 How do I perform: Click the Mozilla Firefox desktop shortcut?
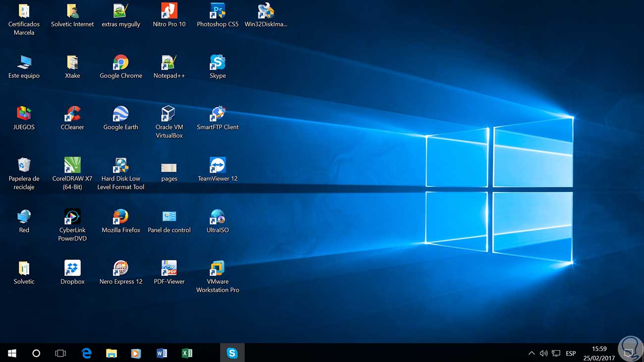coord(121,222)
